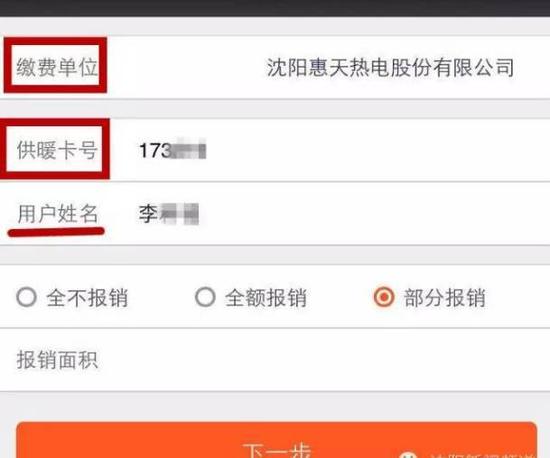The image size is (550, 458).
Task: Click the 部分报销 option text
Action: pos(445,298)
